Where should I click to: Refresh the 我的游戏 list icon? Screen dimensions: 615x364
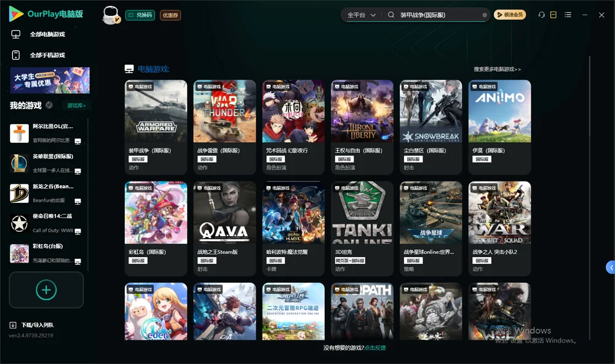pos(49,105)
